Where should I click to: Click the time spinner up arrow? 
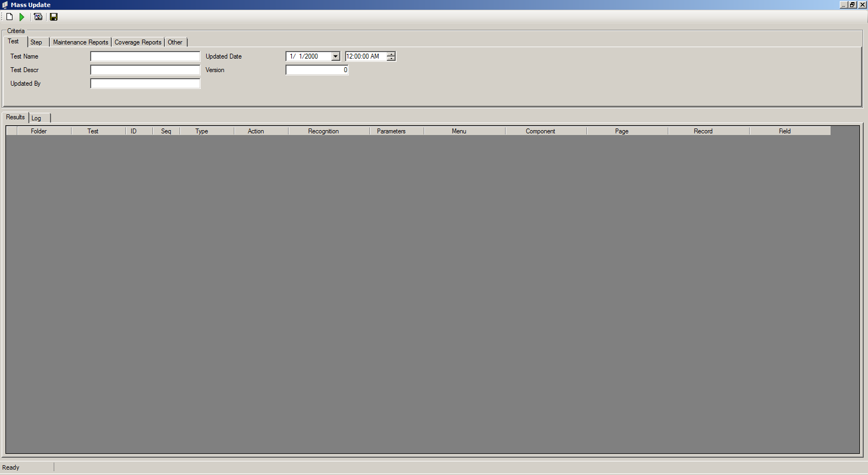(x=391, y=54)
